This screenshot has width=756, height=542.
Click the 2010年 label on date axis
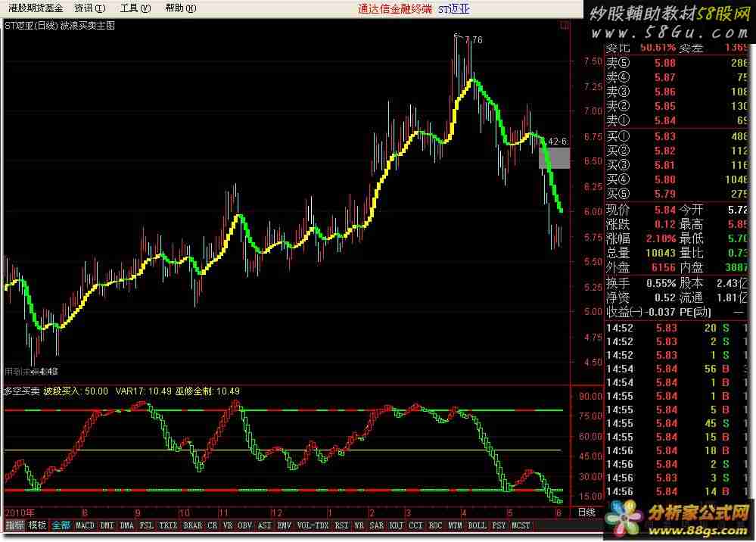19,512
